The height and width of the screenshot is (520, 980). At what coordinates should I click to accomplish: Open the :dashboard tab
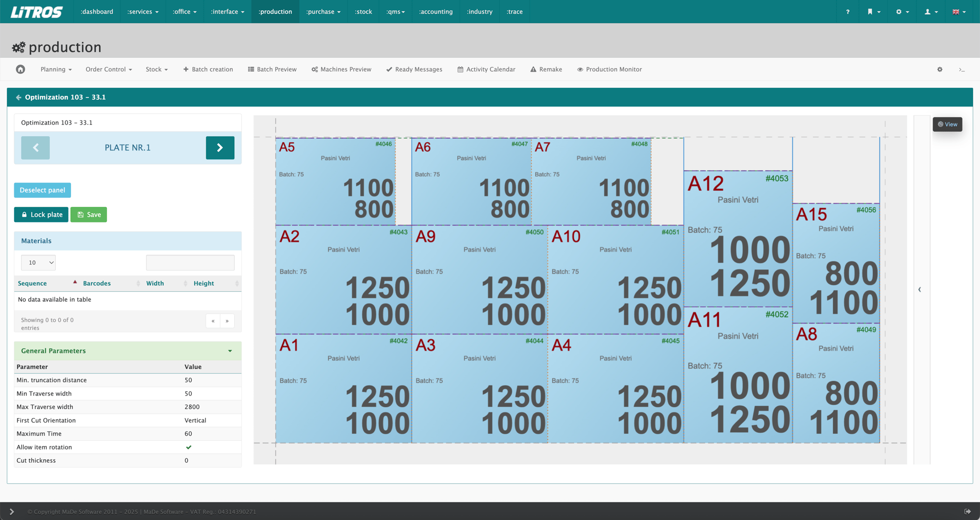click(x=97, y=12)
